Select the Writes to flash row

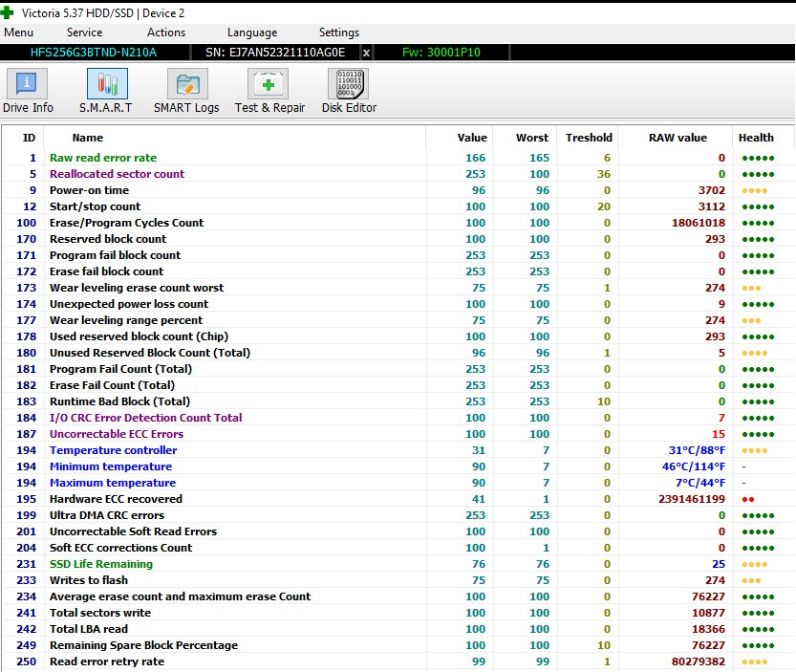(398, 580)
